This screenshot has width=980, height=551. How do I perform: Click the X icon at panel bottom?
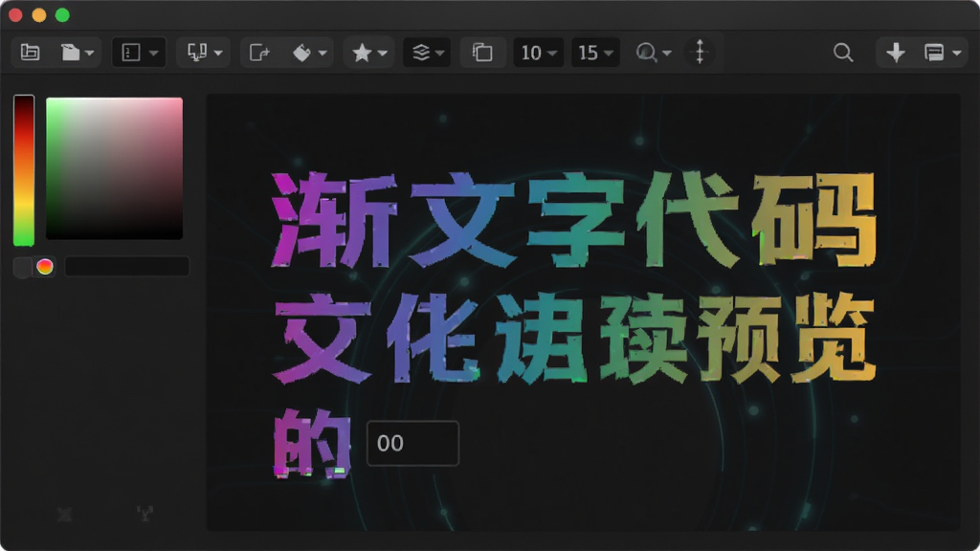tap(64, 514)
